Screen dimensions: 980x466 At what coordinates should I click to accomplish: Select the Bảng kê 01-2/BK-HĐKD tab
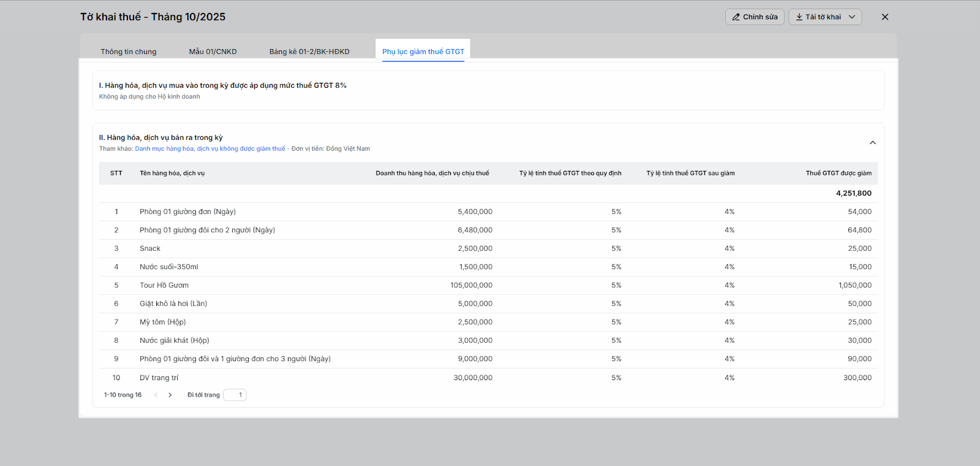coord(309,52)
